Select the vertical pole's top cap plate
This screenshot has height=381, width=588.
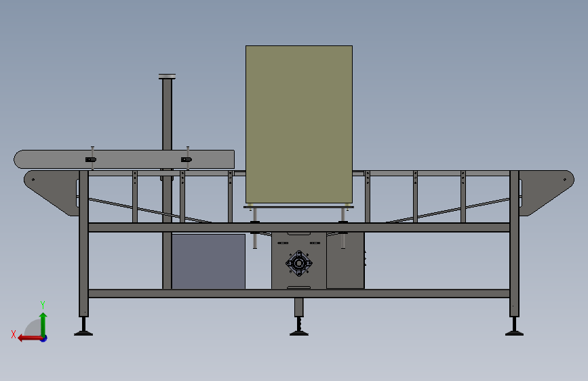point(168,77)
